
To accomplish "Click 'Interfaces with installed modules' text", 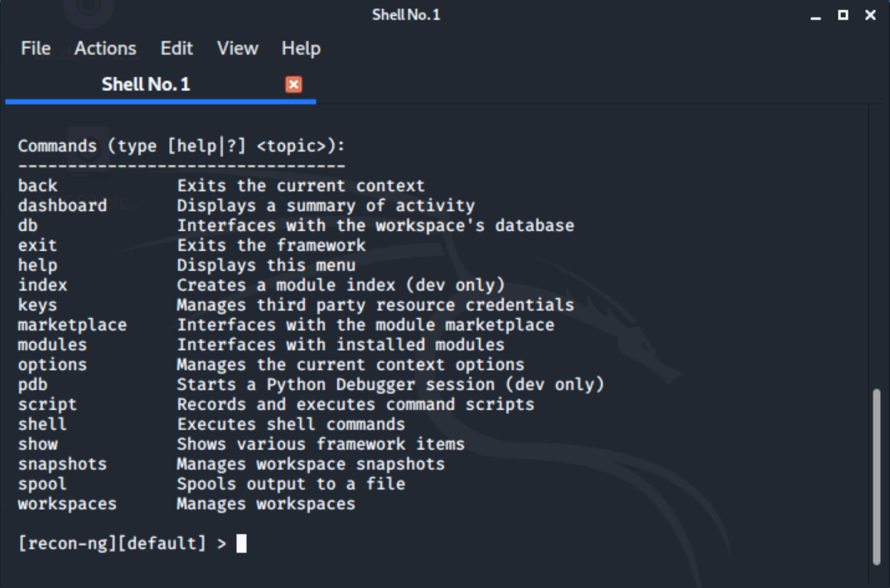I will click(341, 345).
